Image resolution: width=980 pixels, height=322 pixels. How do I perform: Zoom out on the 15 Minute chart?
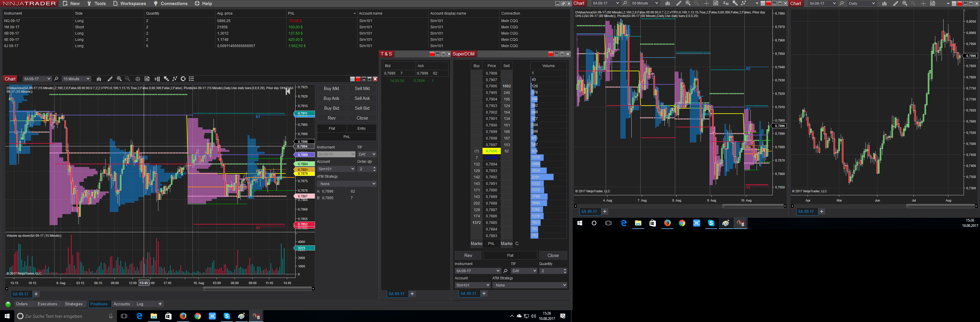128,79
